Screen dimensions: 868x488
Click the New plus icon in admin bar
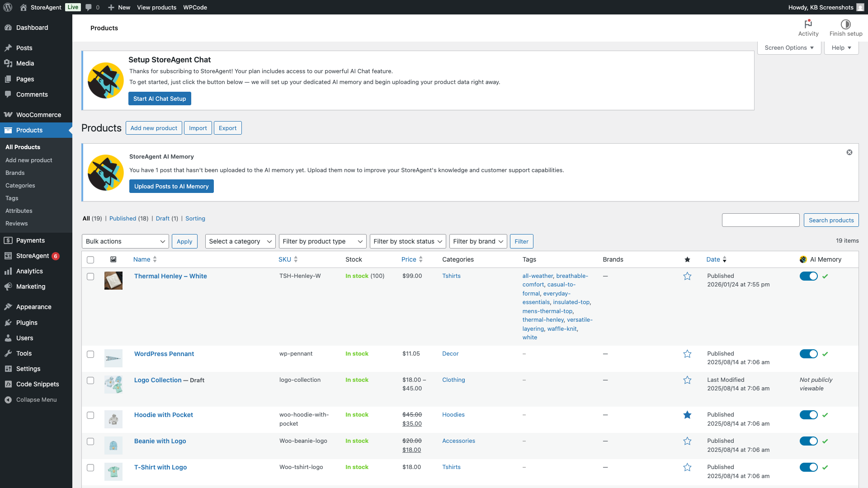pyautogui.click(x=111, y=7)
